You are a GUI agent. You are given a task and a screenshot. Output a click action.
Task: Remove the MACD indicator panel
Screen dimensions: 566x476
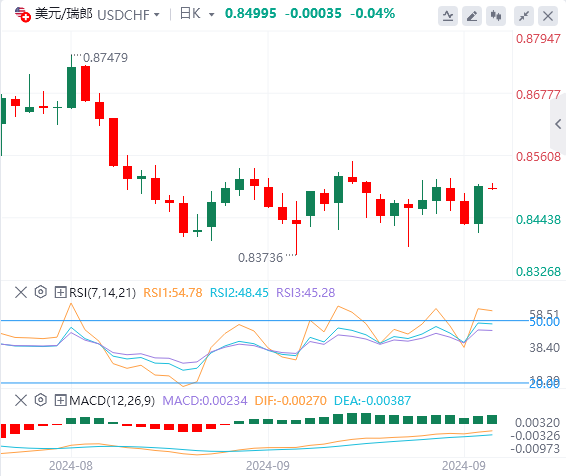click(21, 400)
